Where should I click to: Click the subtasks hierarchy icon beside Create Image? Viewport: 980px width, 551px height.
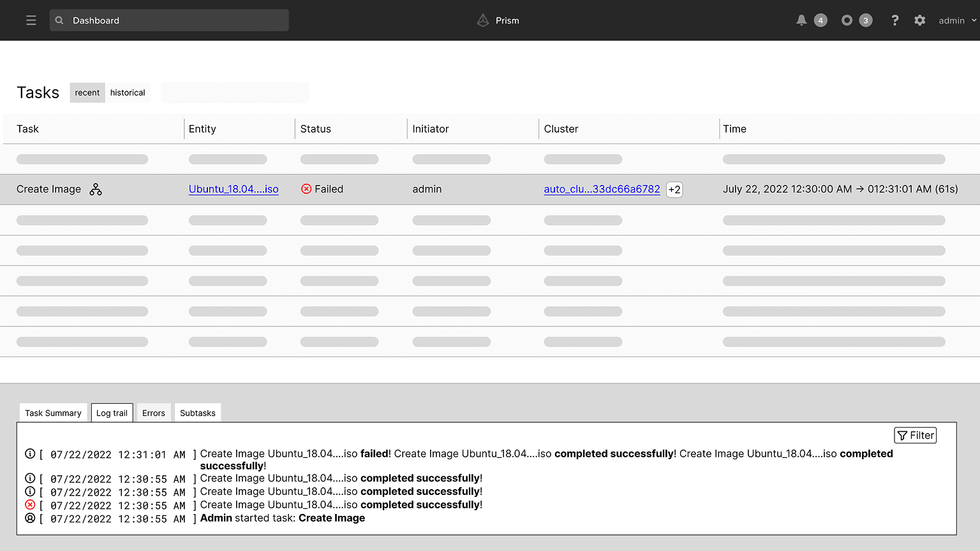click(x=96, y=189)
